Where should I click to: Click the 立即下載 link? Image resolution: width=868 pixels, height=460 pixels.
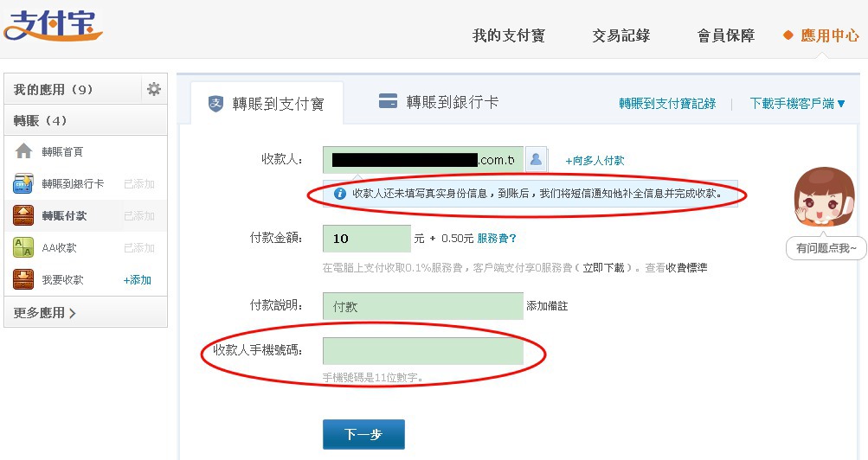[x=603, y=268]
